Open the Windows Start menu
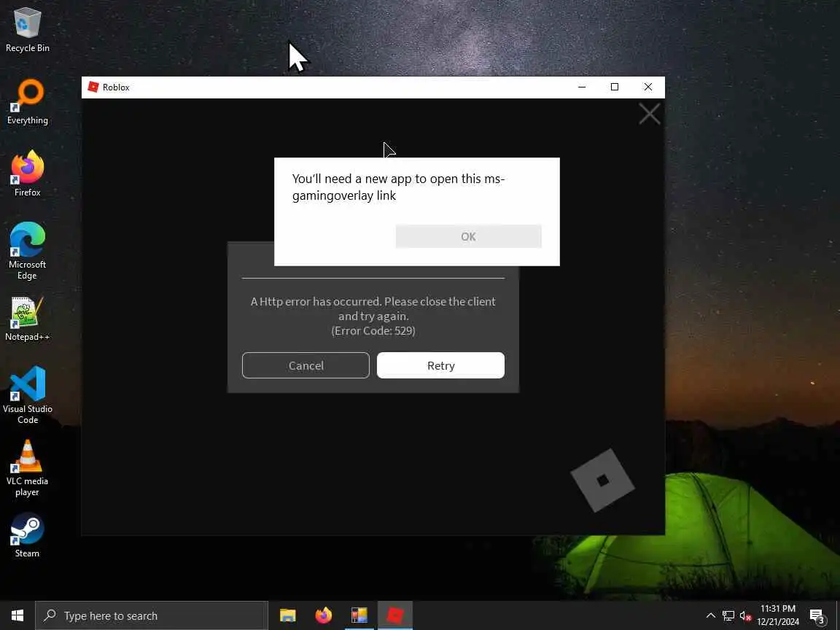This screenshot has width=840, height=630. (x=17, y=615)
